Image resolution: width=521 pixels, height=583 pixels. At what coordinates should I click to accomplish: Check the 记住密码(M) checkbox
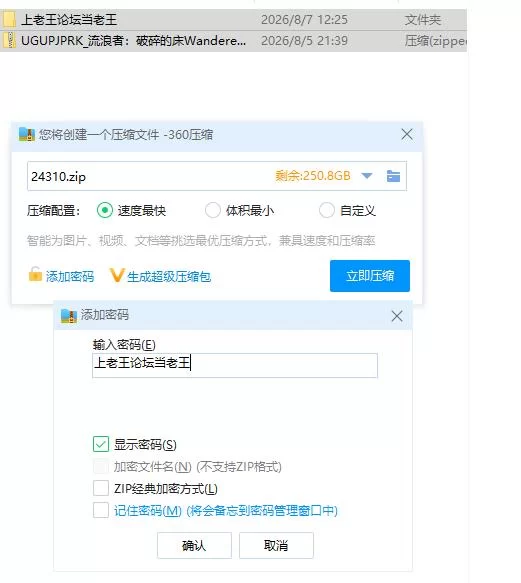click(x=101, y=510)
